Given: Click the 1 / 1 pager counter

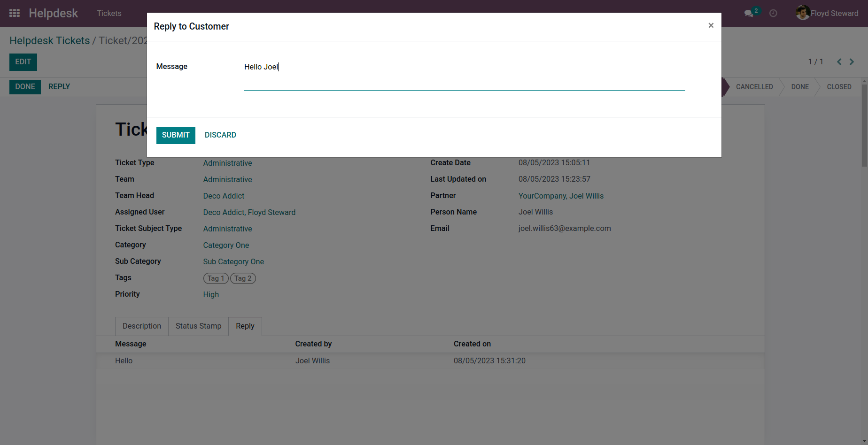Looking at the screenshot, I should [815, 62].
